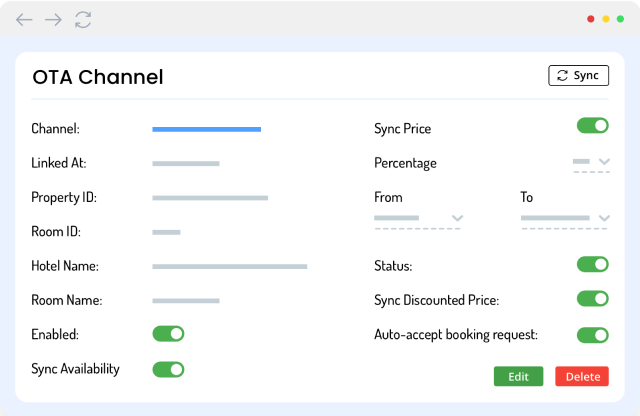Click the Property ID value
640x416 pixels.
(210, 198)
